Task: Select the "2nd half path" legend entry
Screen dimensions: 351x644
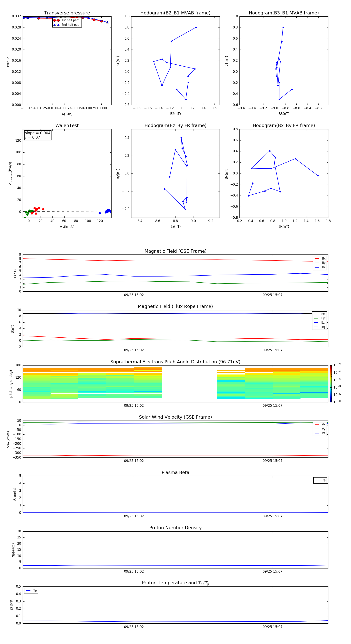Action: pos(67,25)
